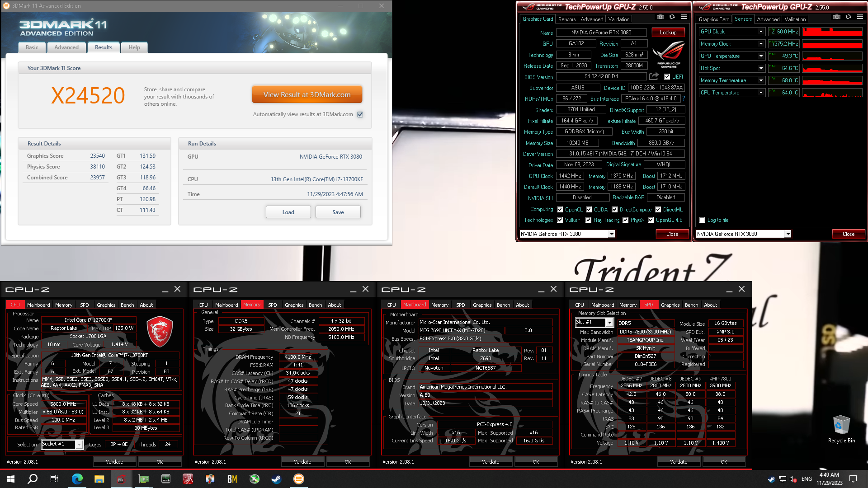Open the hamburger menu in left GPU-Z window
The height and width of the screenshot is (488, 868).
684,17
